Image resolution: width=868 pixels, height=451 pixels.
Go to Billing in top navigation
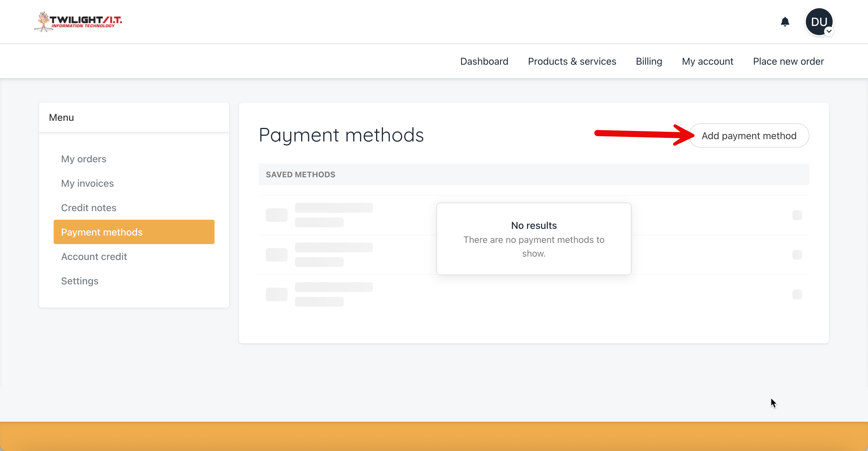(x=649, y=61)
